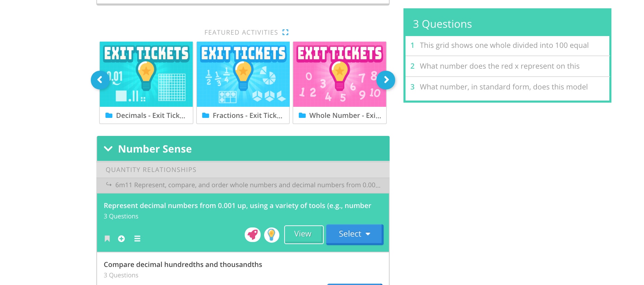Click the lightbulb exit ticket icon
644x285 pixels.
tap(272, 235)
